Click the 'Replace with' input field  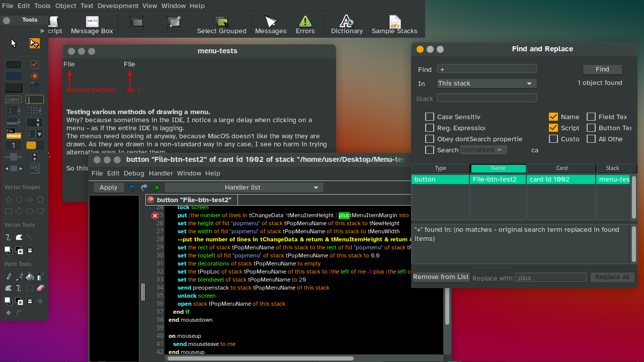[551, 278]
